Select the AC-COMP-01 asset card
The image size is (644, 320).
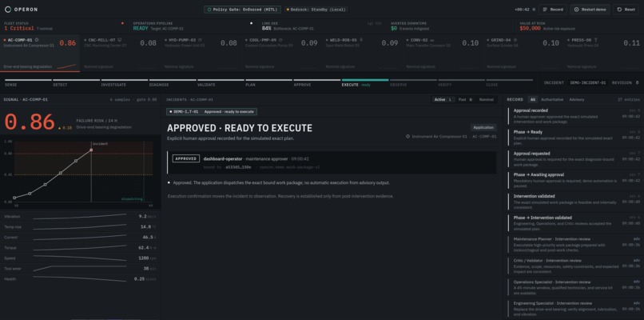pos(40,53)
